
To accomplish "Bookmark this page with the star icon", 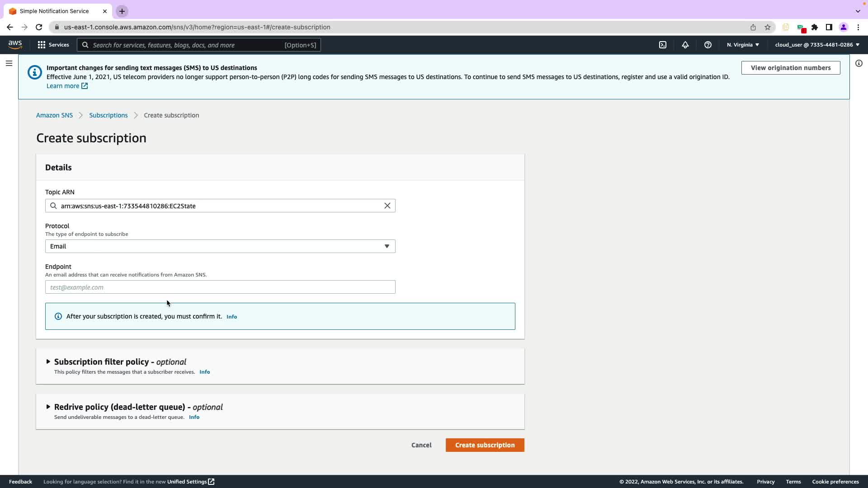I will (x=768, y=27).
